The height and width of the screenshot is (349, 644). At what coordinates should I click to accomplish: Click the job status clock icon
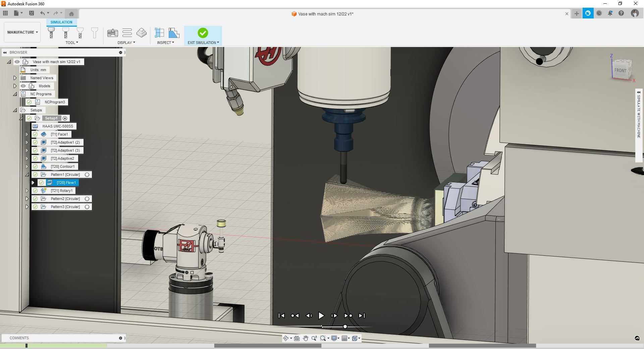(x=599, y=13)
